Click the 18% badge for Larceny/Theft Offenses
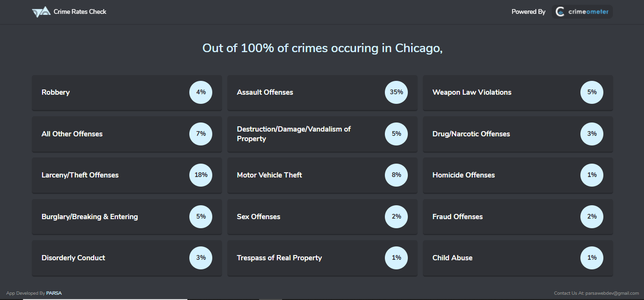Screen dimensions: 644x300 coord(201,175)
